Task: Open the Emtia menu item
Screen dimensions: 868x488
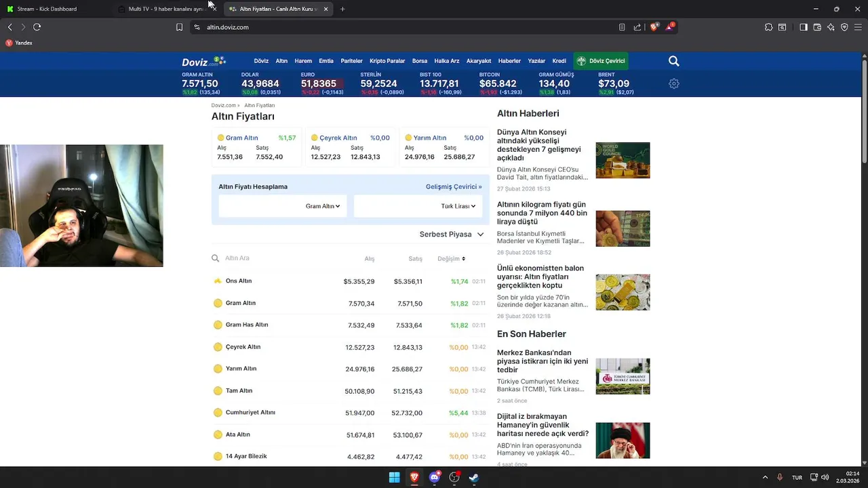Action: (326, 61)
